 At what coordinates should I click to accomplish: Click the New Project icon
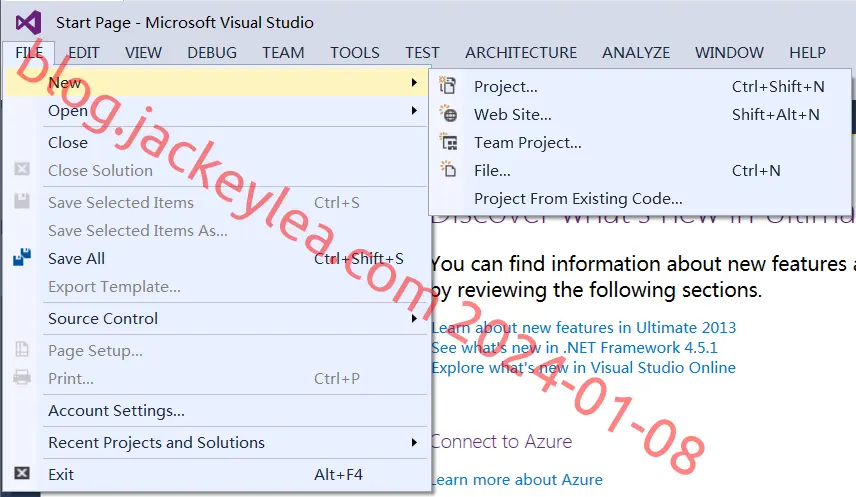click(448, 86)
